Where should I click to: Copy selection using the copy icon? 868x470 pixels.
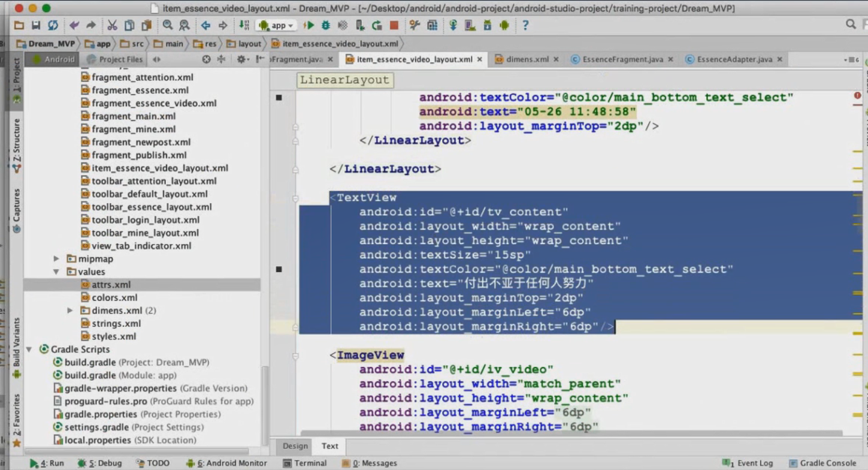(x=129, y=25)
